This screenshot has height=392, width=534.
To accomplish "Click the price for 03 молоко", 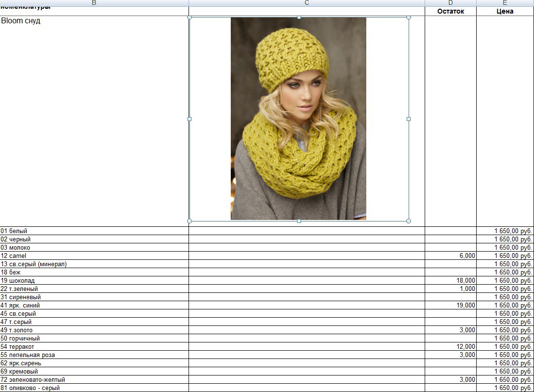I will click(x=505, y=247).
